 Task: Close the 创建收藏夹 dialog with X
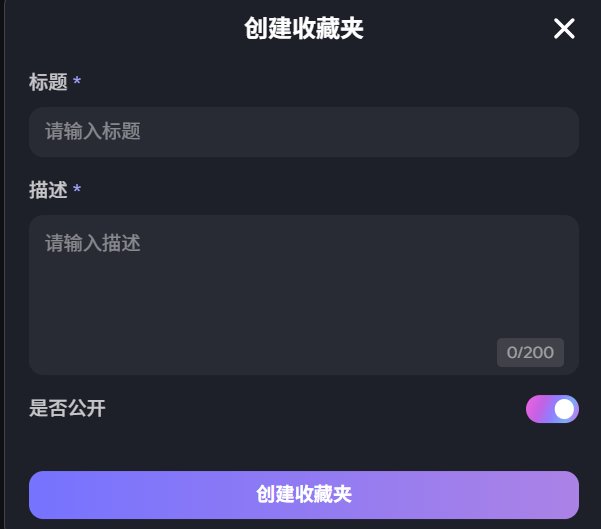click(564, 29)
